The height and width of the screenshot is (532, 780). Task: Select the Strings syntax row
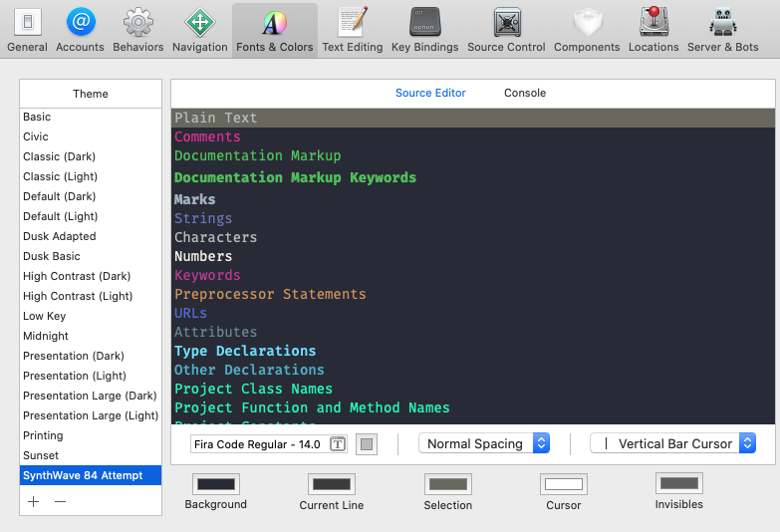point(473,218)
